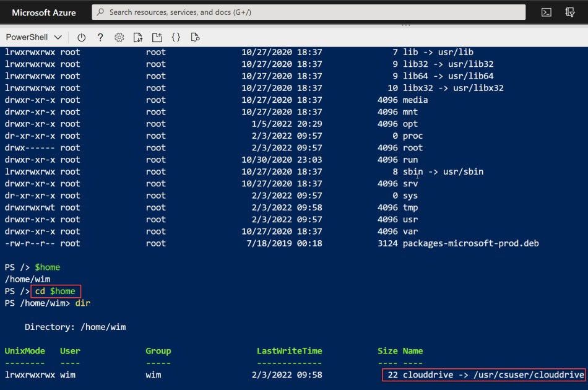This screenshot has height=390, width=588.
Task: Click the Microsoft Azure home label
Action: click(43, 12)
